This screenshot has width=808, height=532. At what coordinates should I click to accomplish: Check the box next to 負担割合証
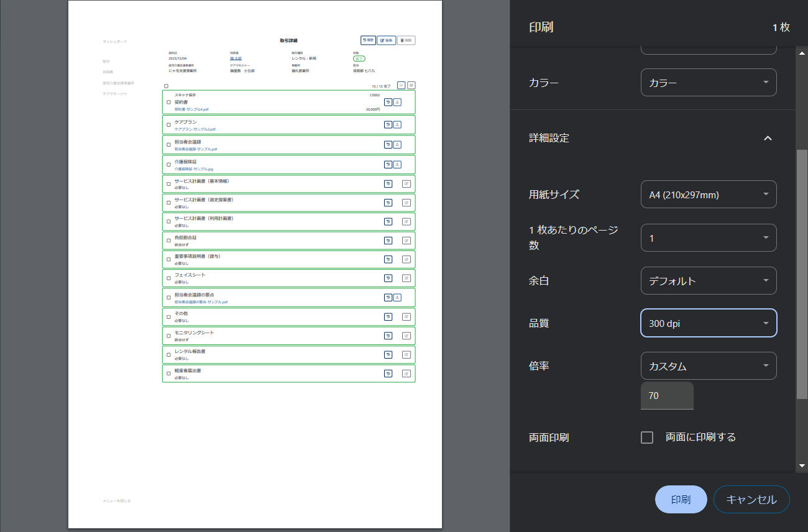(168, 241)
